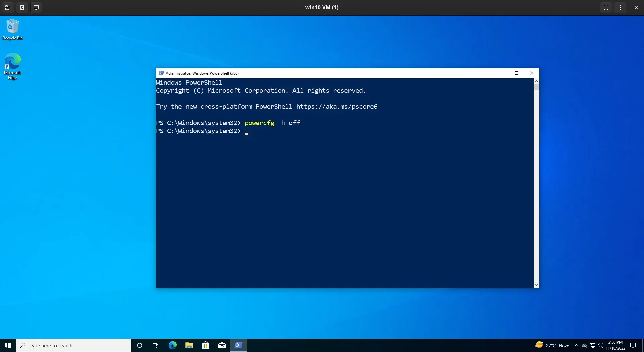Open the Recycle Bin desktop icon
The width and height of the screenshot is (644, 352).
pyautogui.click(x=13, y=30)
